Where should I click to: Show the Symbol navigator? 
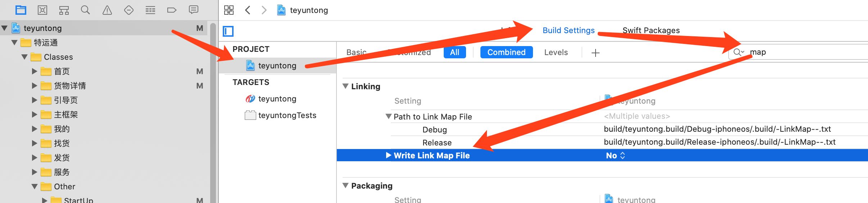[64, 10]
